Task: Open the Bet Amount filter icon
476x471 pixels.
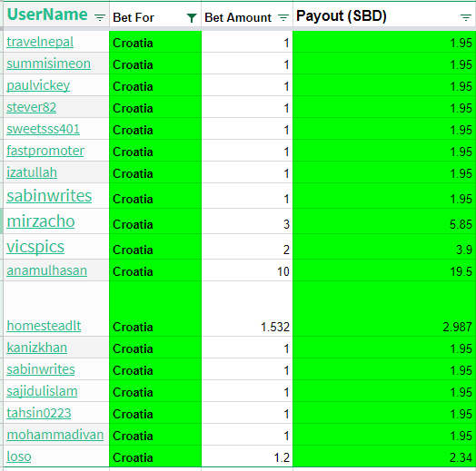Action: 283,17
